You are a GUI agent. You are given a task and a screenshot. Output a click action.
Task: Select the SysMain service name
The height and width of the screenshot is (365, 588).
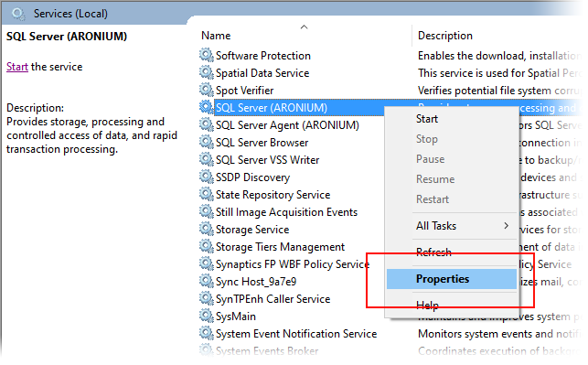(x=236, y=317)
